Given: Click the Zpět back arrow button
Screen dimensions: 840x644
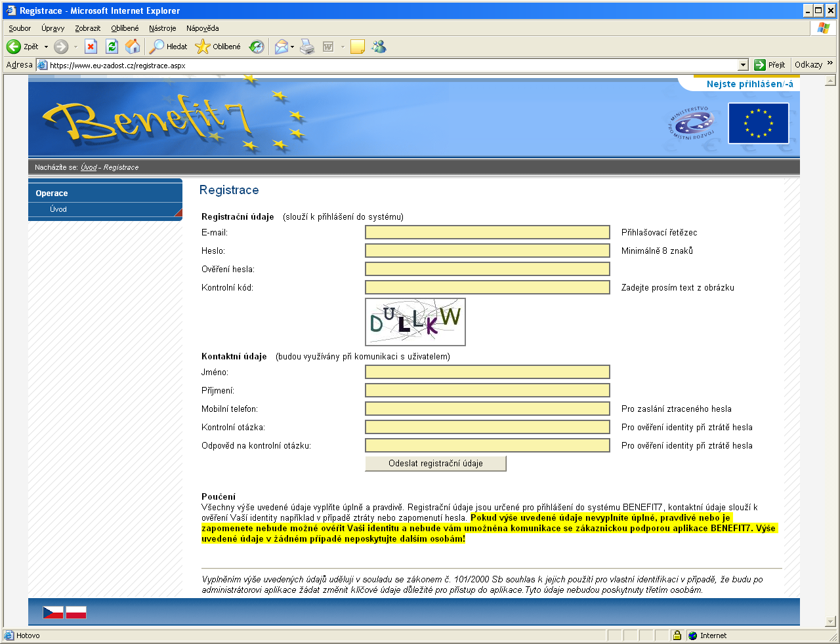Looking at the screenshot, I should click(x=22, y=47).
